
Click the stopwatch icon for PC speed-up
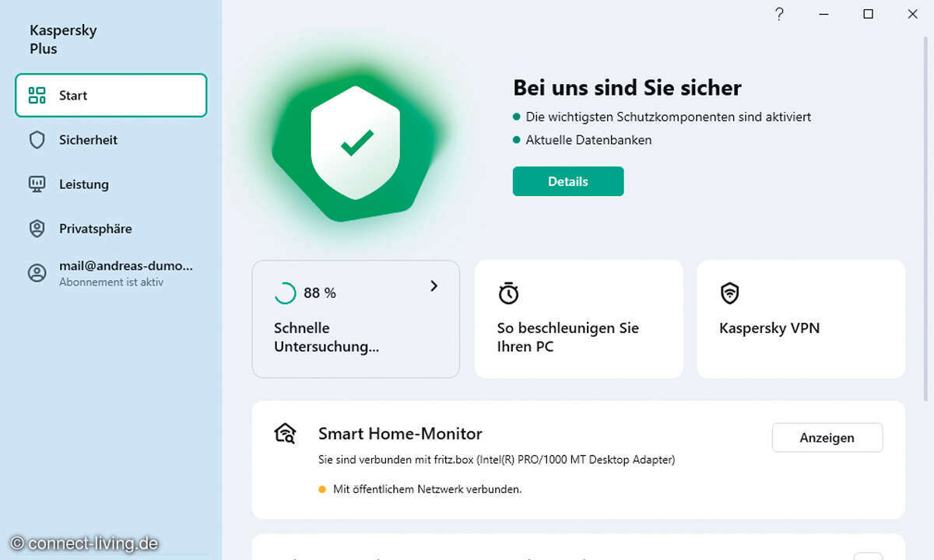point(508,293)
